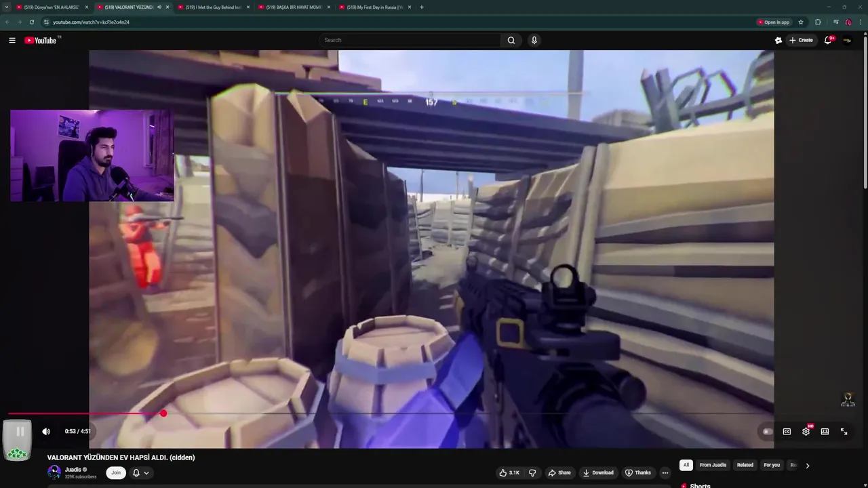Join the Juadis channel membership
Viewport: 868px width, 488px height.
pyautogui.click(x=116, y=472)
